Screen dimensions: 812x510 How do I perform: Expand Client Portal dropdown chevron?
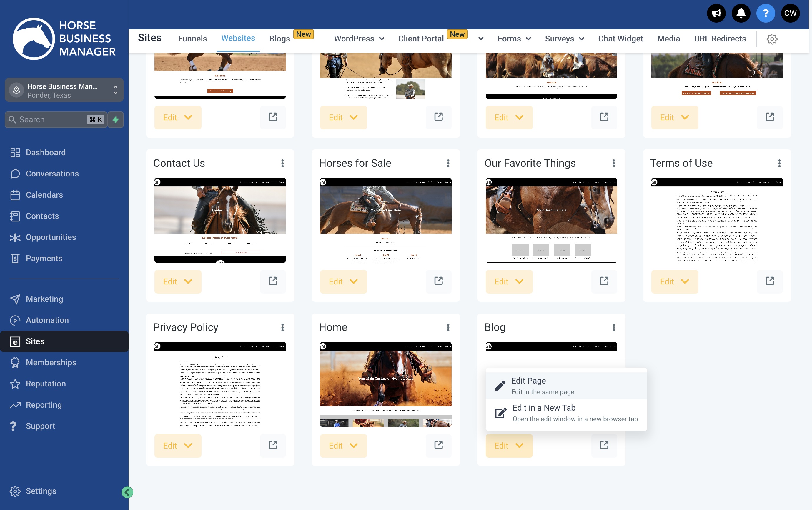481,39
